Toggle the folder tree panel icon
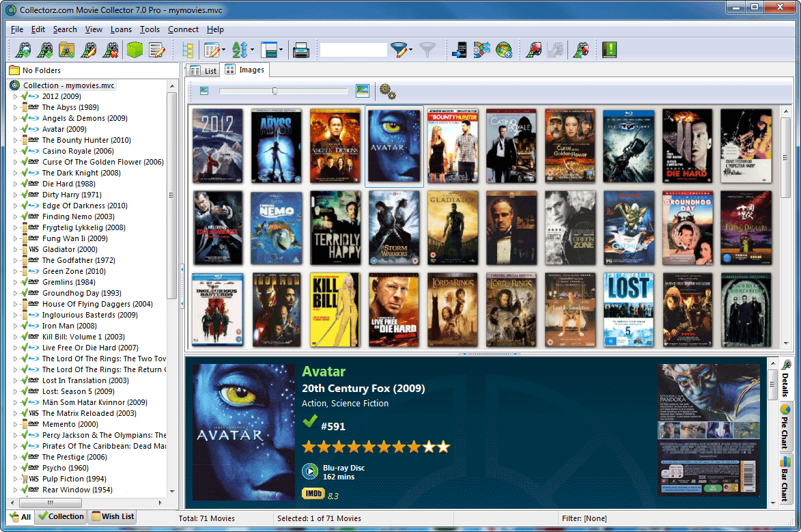The width and height of the screenshot is (801, 532). click(188, 50)
